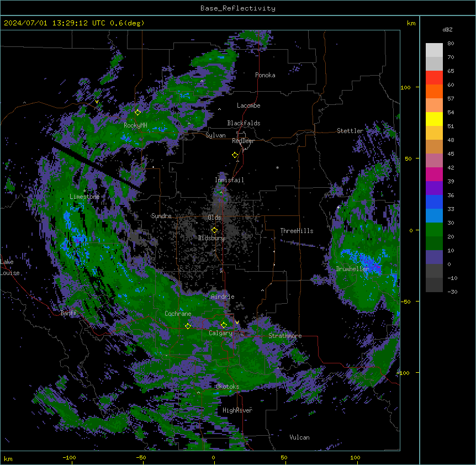Select the Olds label
The image size is (476, 465).
click(x=214, y=218)
